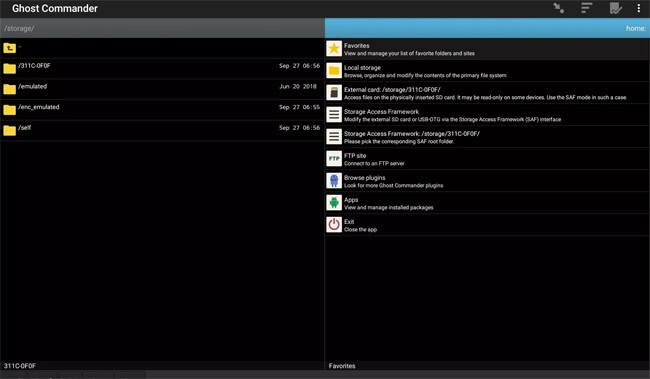Click the folder icon of /emulated
Viewport: 650px width, 379px height.
pyautogui.click(x=10, y=89)
